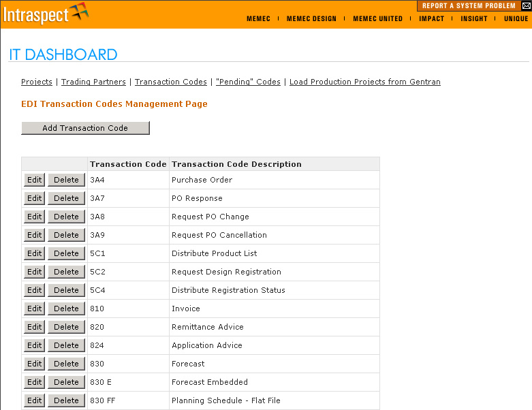This screenshot has width=532, height=410.
Task: Navigate to Trading Partners
Action: (x=93, y=82)
